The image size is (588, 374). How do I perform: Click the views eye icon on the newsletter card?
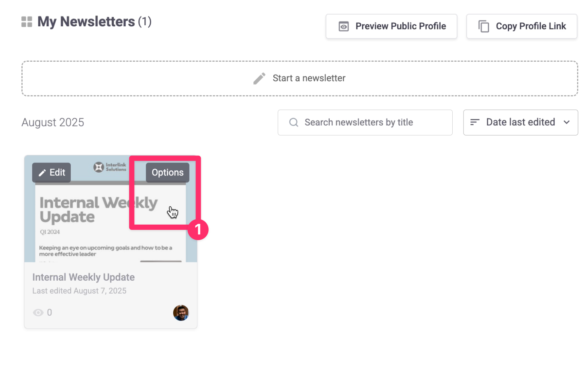click(x=38, y=313)
